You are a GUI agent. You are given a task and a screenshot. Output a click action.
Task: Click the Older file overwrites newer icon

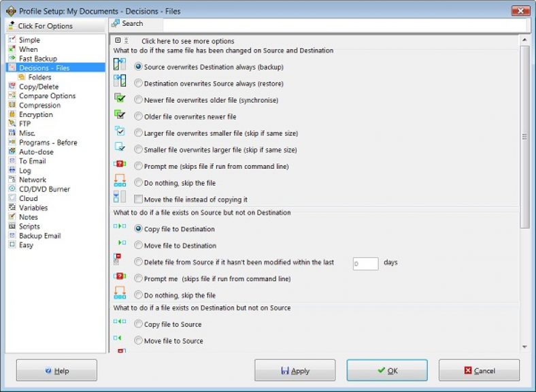click(x=120, y=114)
